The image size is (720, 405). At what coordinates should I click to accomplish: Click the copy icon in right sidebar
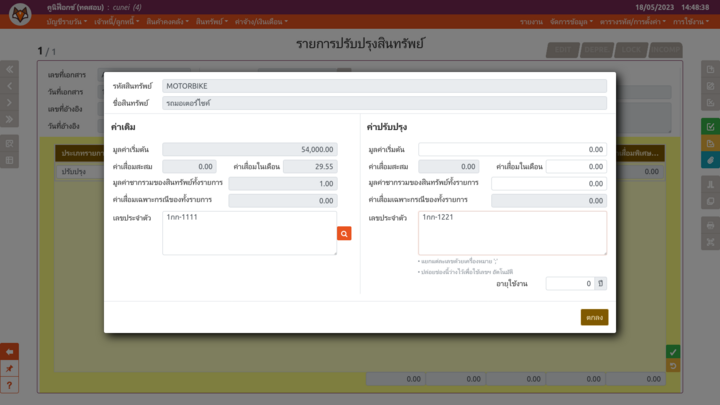pos(710,201)
